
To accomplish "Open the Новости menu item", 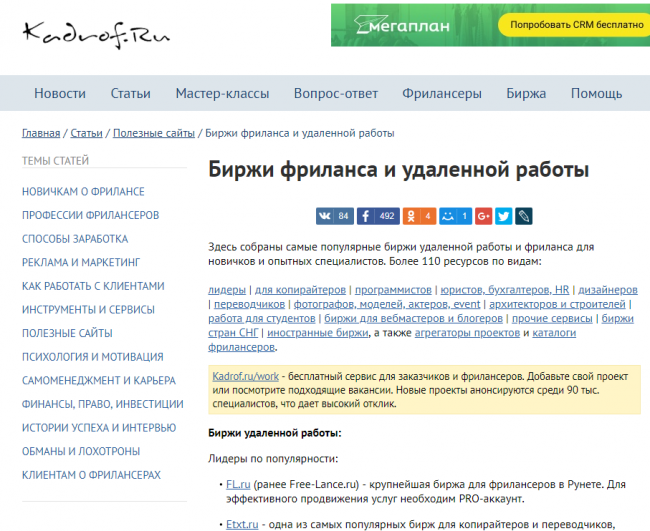I will coord(60,94).
